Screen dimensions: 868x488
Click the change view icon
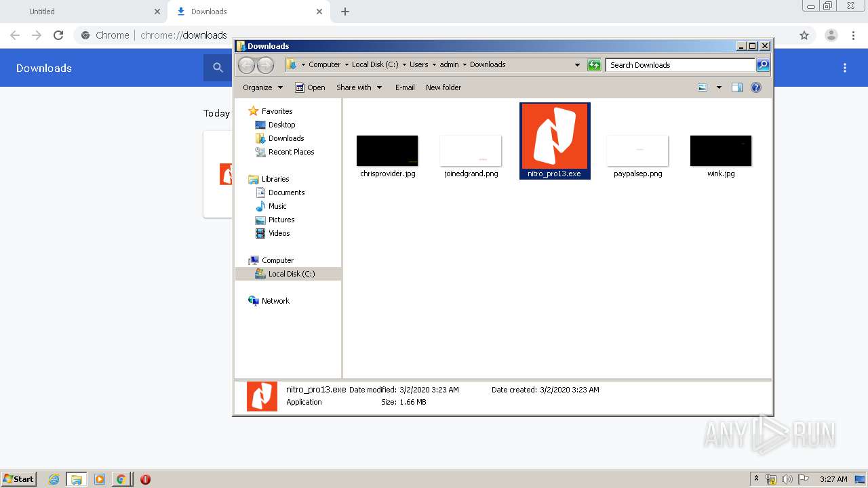[x=703, y=87]
